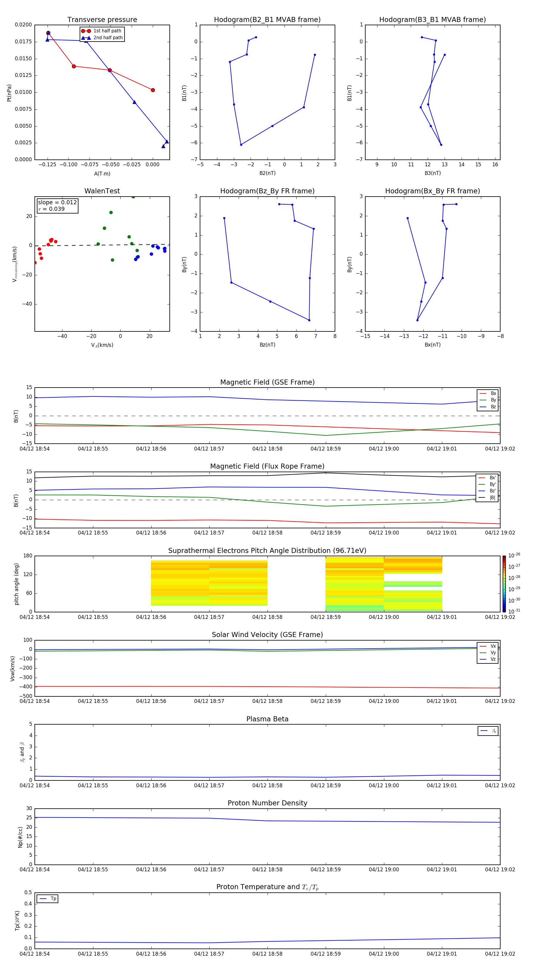Click the red data point at A = 0.000
The width and height of the screenshot is (535, 980).
[x=153, y=90]
